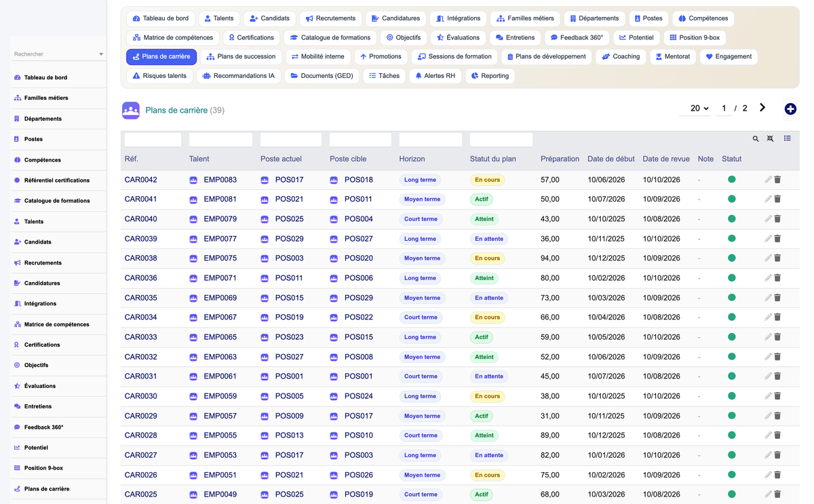Toggle the green status dot for CAR0041
The height and width of the screenshot is (504, 814).
732,199
